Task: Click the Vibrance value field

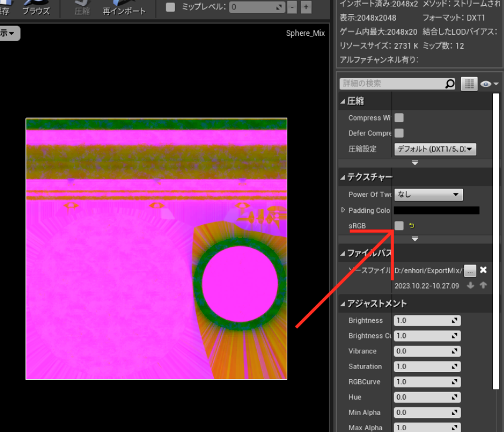Action: pos(427,351)
